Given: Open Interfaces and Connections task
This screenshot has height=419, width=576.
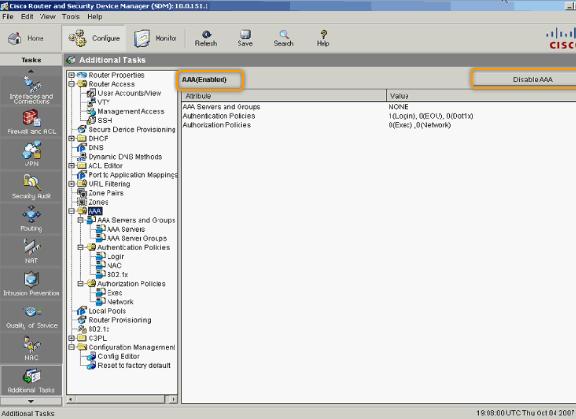Looking at the screenshot, I should (31, 90).
